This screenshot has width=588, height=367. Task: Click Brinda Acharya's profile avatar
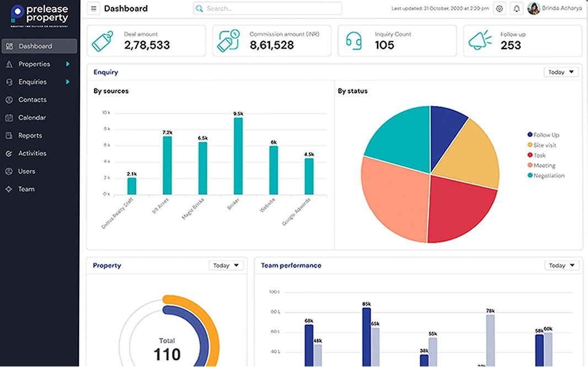[533, 8]
